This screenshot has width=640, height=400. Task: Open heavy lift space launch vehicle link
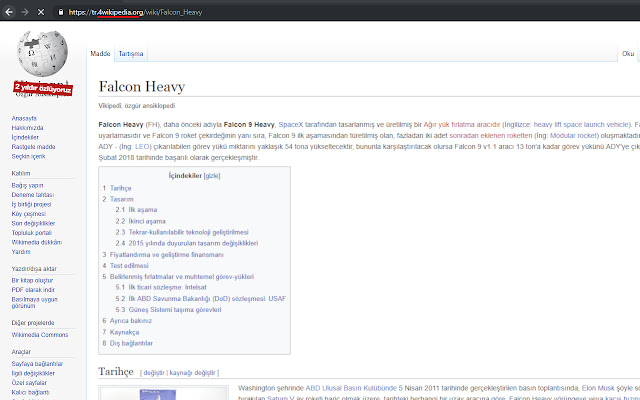click(581, 124)
